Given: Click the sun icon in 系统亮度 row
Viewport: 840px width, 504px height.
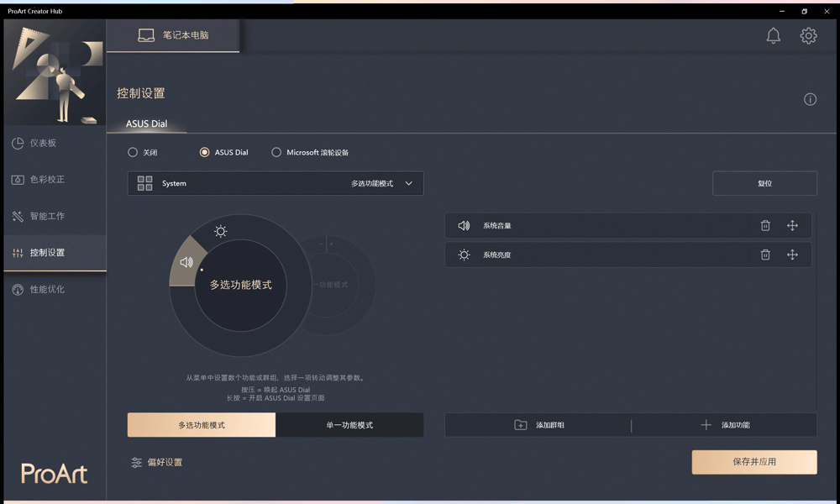Looking at the screenshot, I should [x=464, y=255].
